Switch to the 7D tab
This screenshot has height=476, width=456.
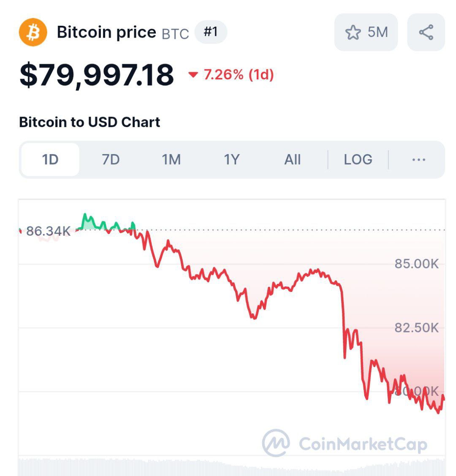[111, 159]
